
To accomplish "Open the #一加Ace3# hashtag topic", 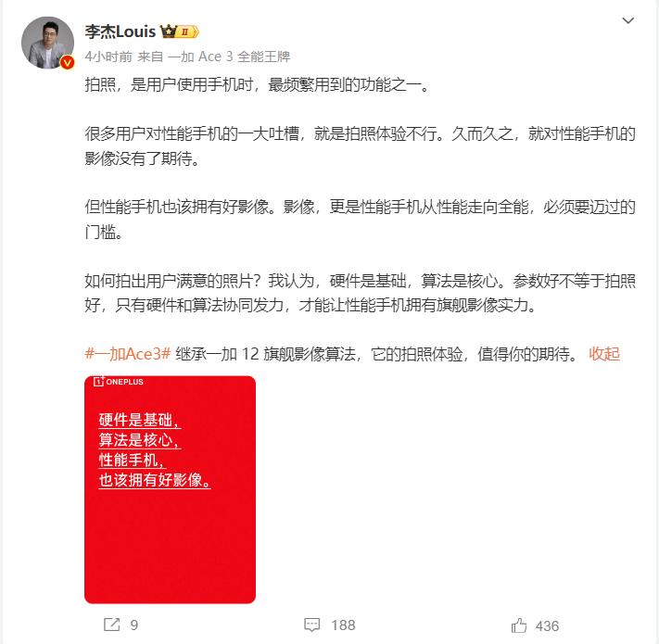I will pyautogui.click(x=128, y=354).
